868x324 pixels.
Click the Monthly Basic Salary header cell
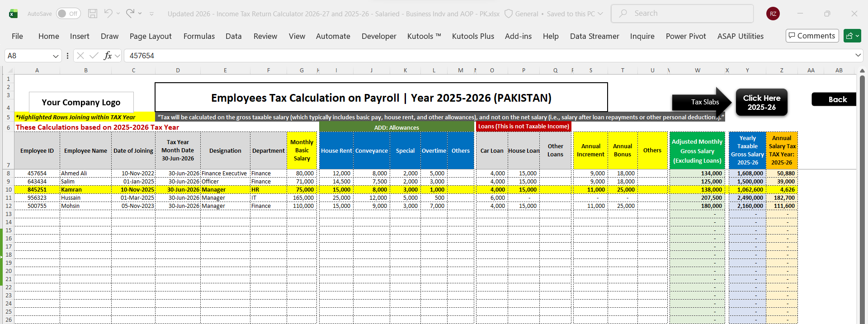(x=302, y=150)
